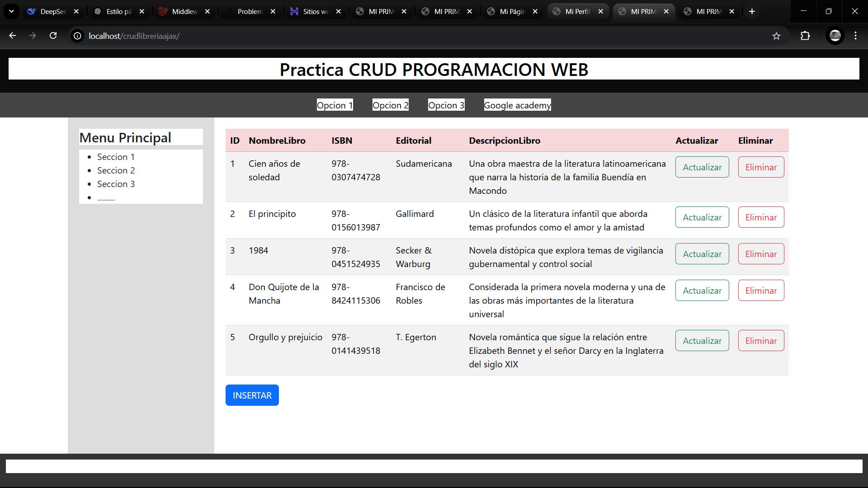Open Chrome's three-dot menu
The width and height of the screenshot is (868, 488).
pos(855,36)
